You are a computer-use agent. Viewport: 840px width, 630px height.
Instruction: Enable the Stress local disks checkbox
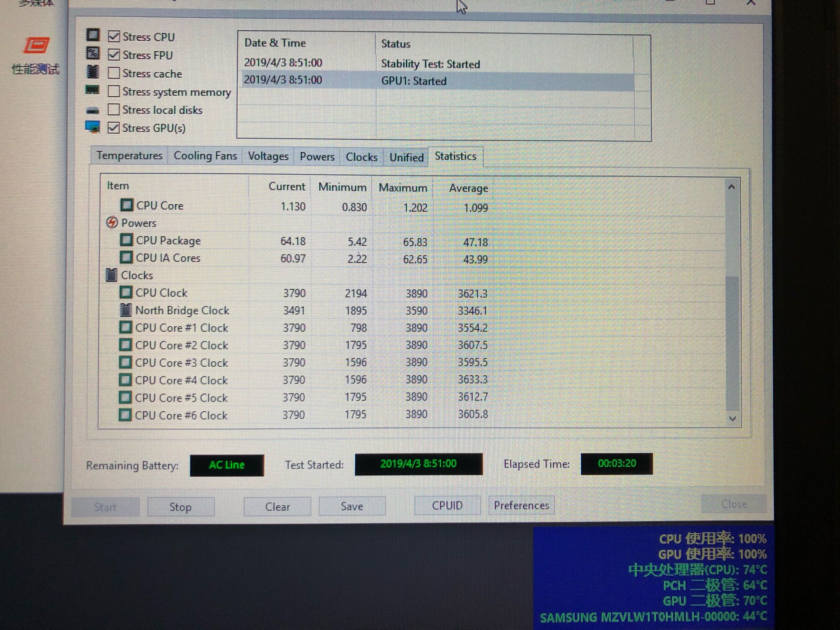113,110
